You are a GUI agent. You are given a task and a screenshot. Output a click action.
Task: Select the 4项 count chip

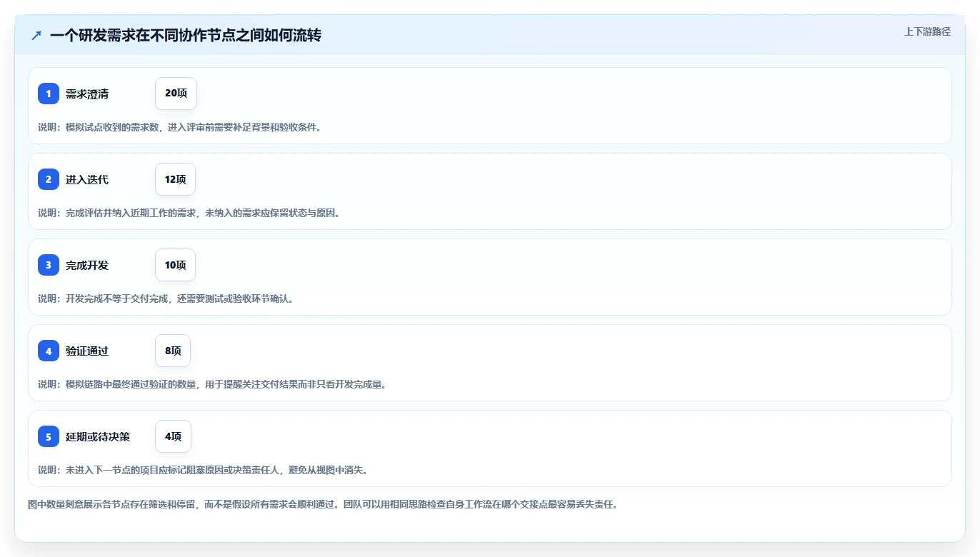[173, 436]
